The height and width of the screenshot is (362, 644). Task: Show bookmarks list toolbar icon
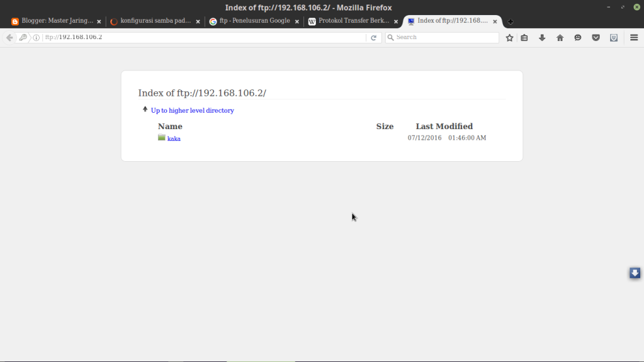point(525,38)
